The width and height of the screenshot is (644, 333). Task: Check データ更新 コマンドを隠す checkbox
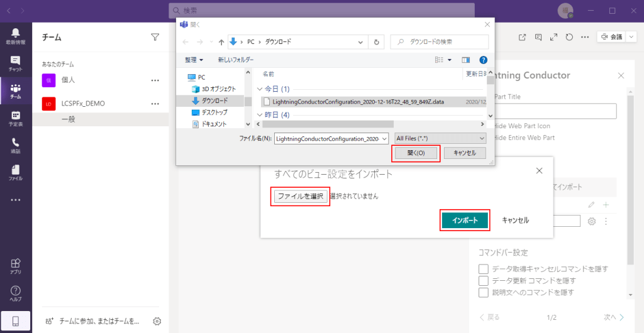(484, 280)
